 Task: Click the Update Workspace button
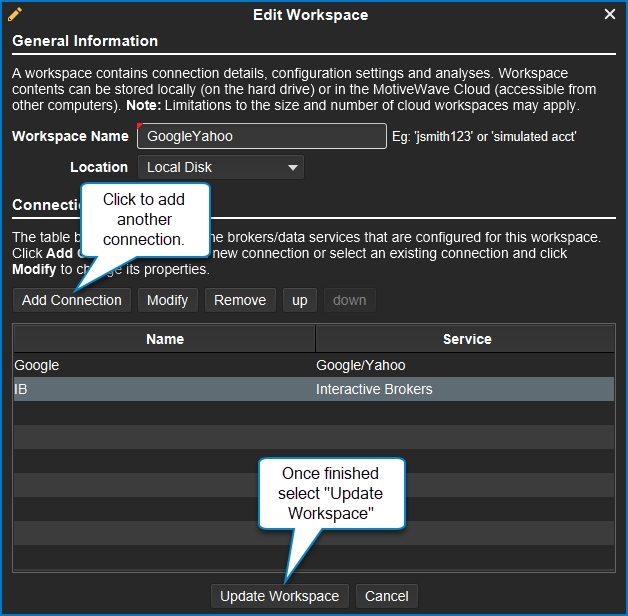pyautogui.click(x=280, y=596)
